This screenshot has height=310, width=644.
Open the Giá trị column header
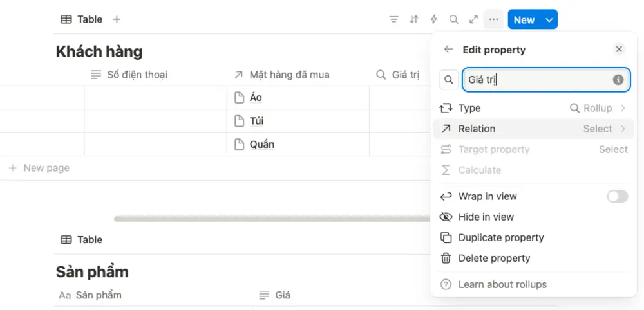(x=399, y=75)
